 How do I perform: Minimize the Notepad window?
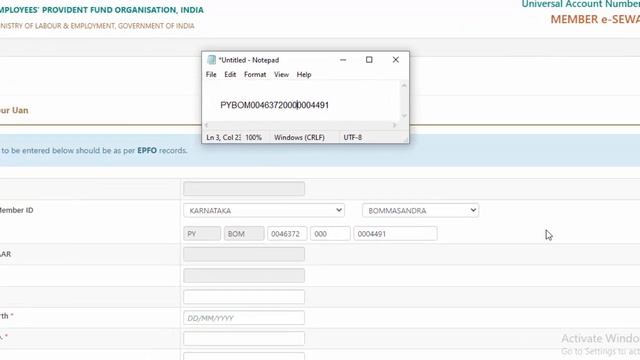[343, 60]
